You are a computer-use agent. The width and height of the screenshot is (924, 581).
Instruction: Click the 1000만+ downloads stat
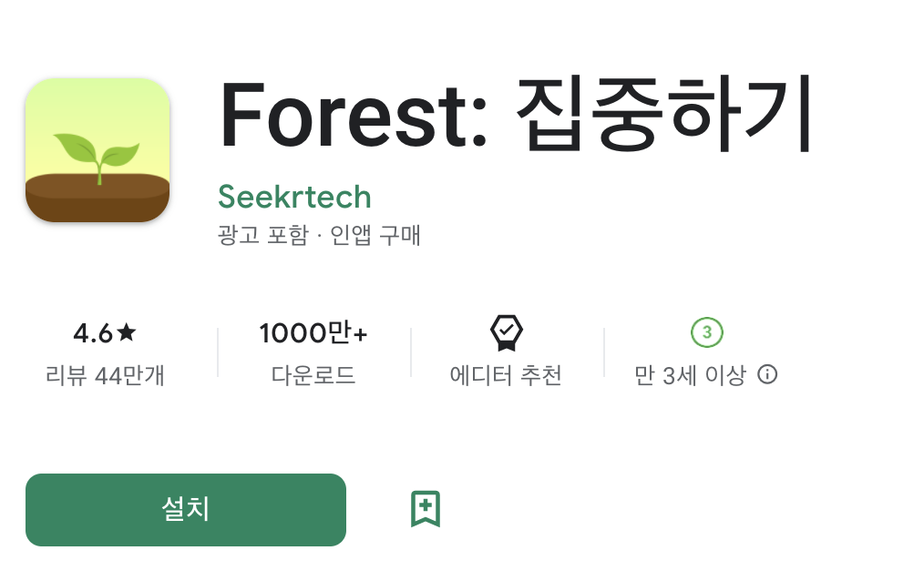coord(313,333)
